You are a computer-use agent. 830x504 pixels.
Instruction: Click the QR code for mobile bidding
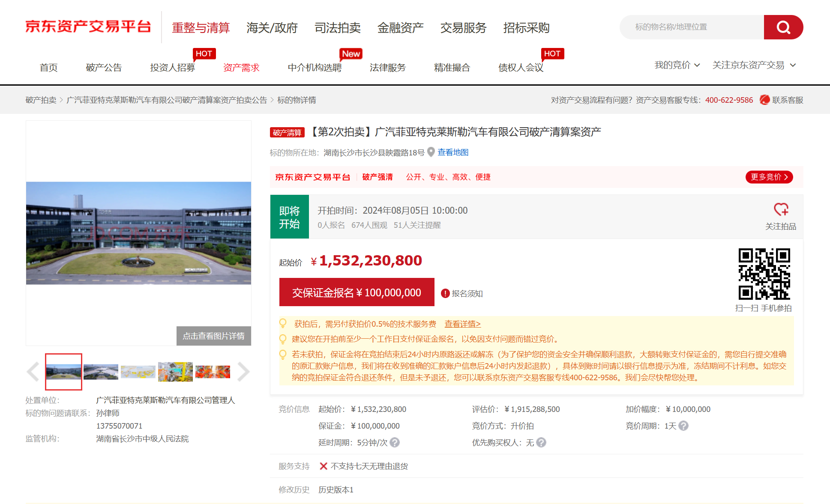click(764, 274)
